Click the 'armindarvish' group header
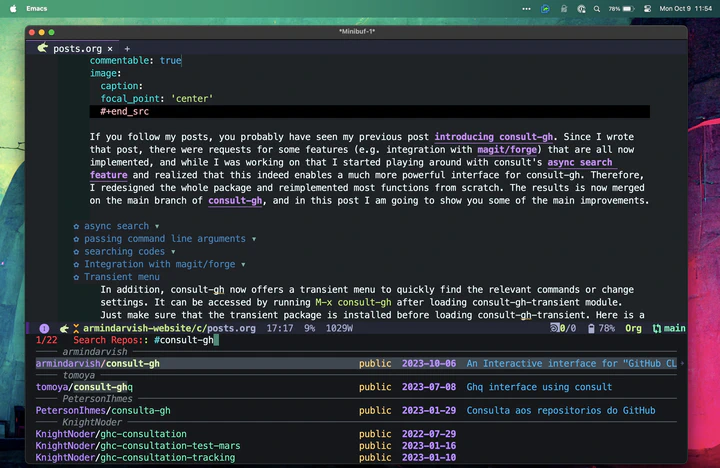The height and width of the screenshot is (468, 720). tap(95, 352)
